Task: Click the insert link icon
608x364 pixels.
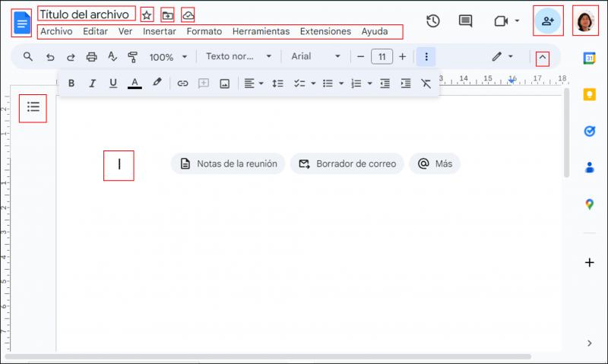Action: pyautogui.click(x=182, y=84)
